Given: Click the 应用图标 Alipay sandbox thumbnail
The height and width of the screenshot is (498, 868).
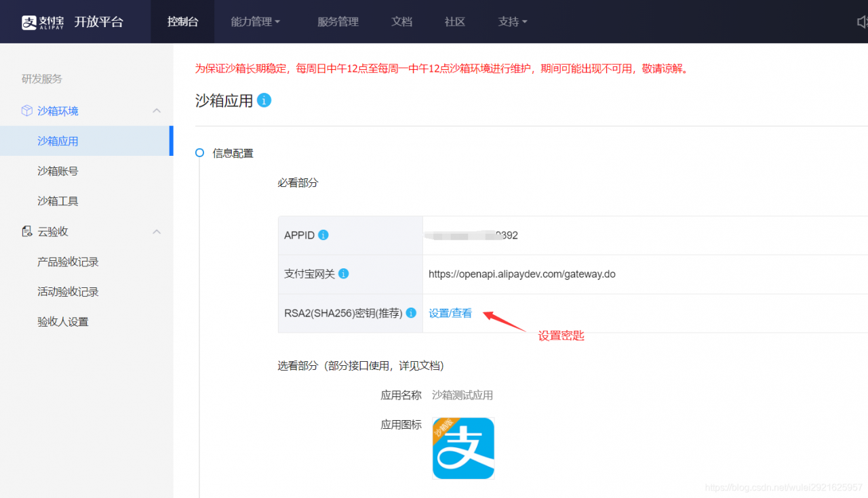Looking at the screenshot, I should pyautogui.click(x=463, y=448).
